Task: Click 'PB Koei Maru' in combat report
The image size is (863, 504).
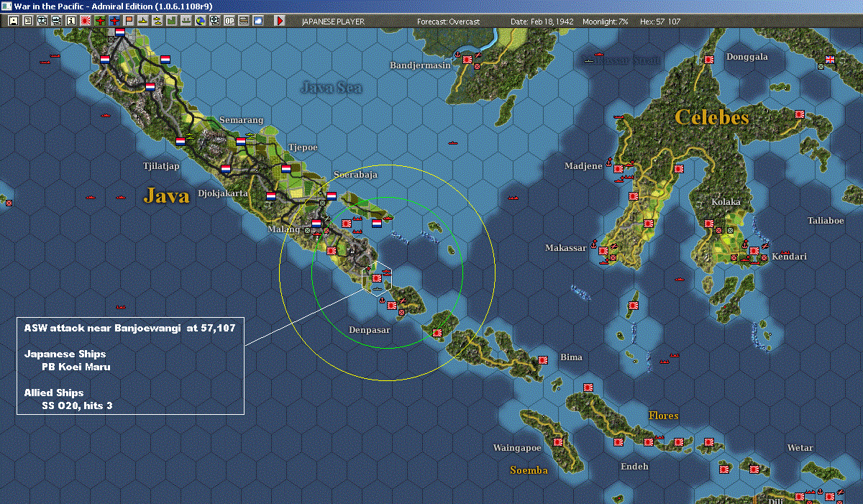Action: pos(76,367)
